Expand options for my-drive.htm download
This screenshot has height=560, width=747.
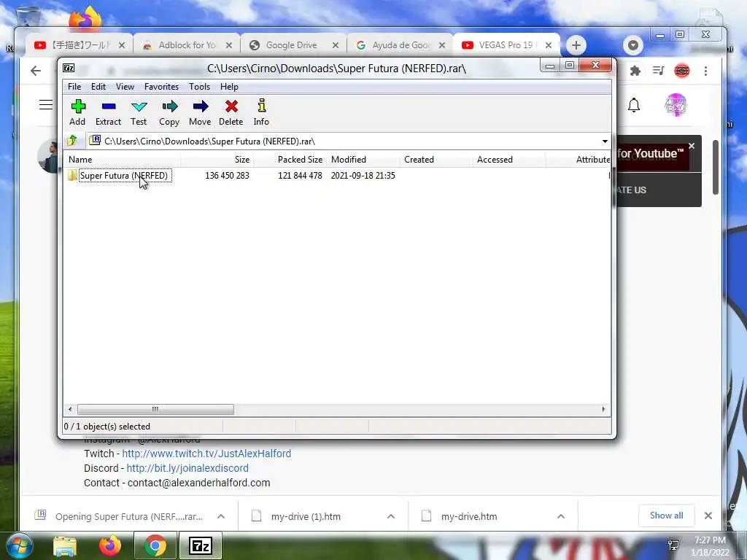click(x=561, y=516)
